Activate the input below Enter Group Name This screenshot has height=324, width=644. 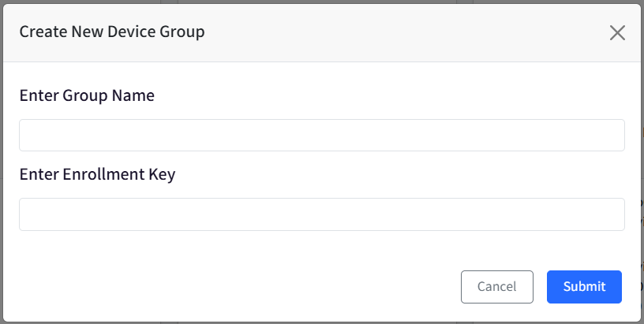322,135
